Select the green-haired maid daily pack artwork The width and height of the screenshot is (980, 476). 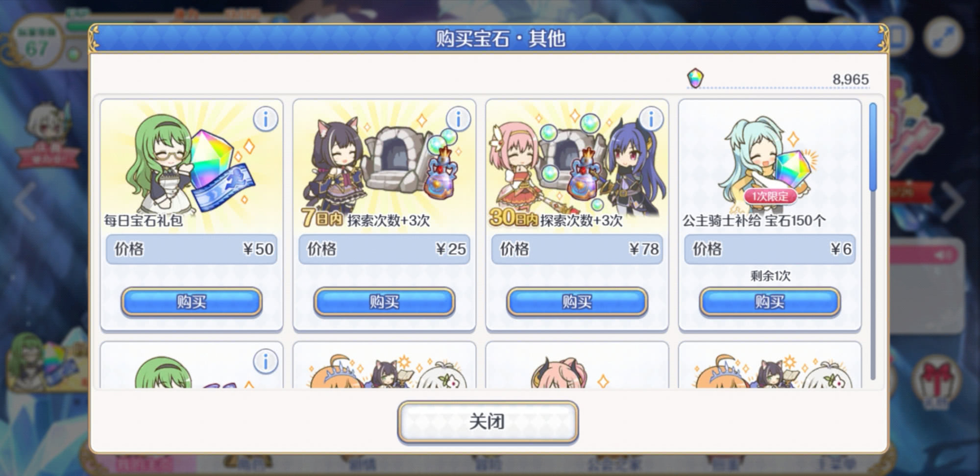click(192, 164)
